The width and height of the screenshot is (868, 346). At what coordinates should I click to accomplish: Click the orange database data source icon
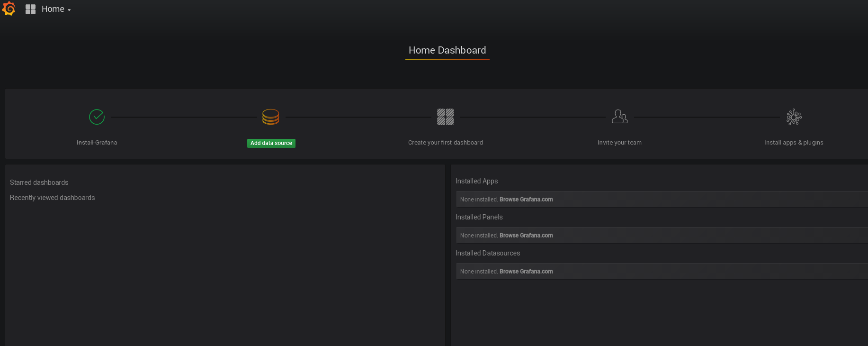[x=271, y=117]
